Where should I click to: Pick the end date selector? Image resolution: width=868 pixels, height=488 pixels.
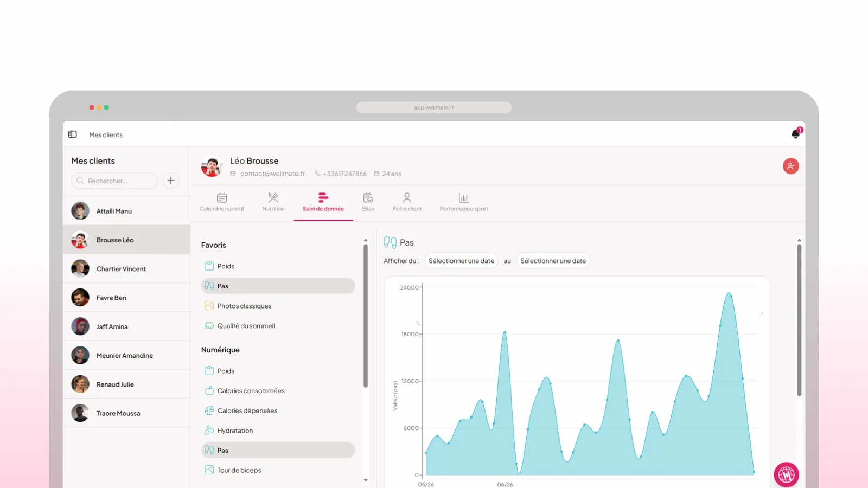[553, 261]
